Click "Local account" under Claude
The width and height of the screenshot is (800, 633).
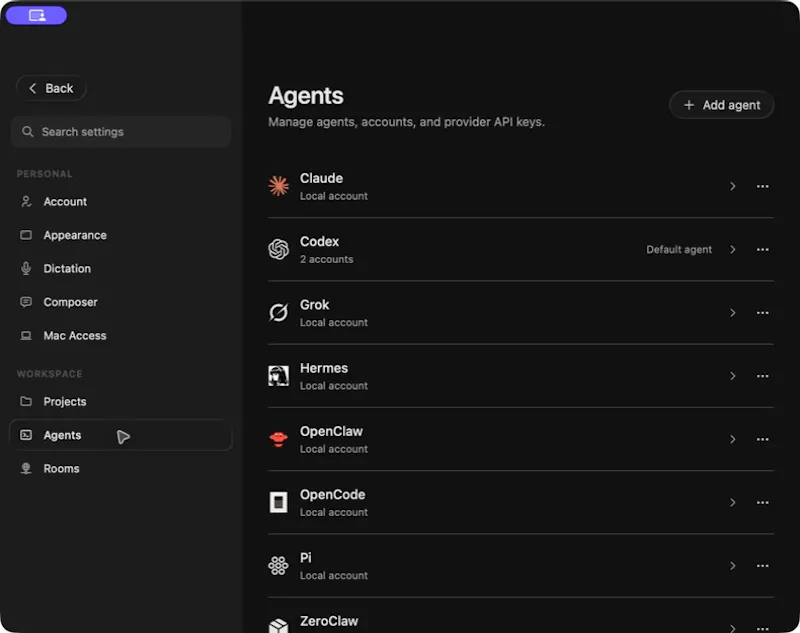click(334, 196)
